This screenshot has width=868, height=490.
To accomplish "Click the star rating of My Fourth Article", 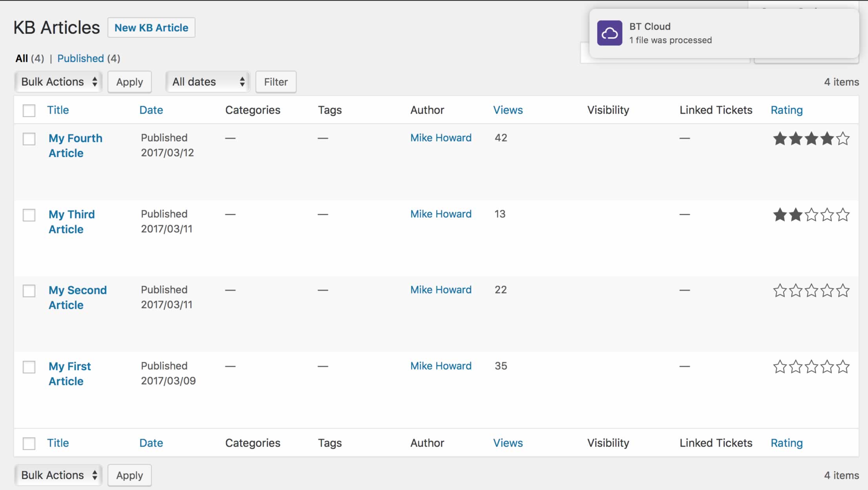I will (811, 139).
